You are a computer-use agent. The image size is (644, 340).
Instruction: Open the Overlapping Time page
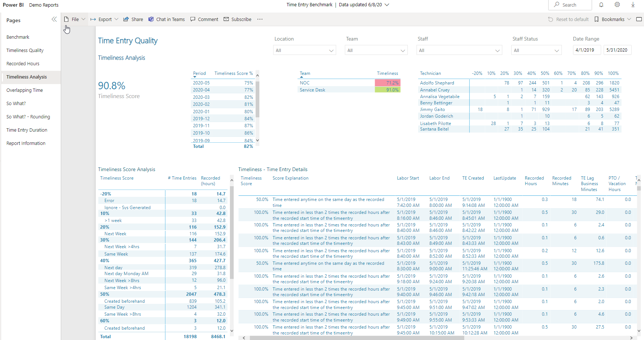tap(31, 90)
